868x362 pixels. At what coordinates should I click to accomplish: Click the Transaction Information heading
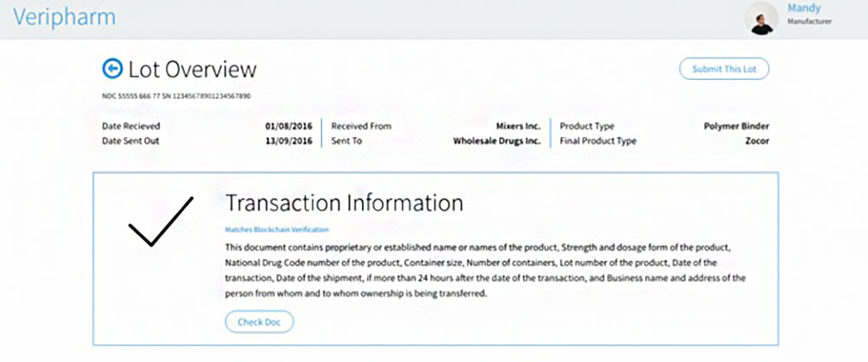tap(344, 203)
